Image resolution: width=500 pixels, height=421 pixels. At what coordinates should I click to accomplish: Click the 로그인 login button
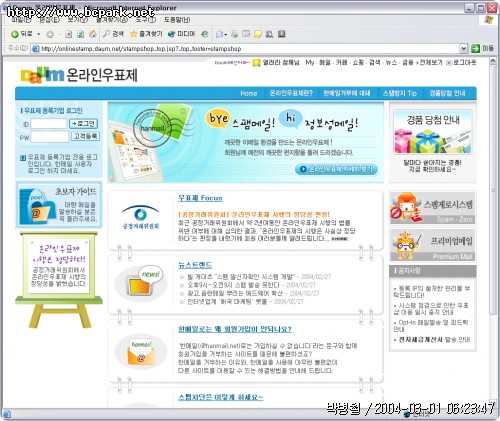click(83, 124)
